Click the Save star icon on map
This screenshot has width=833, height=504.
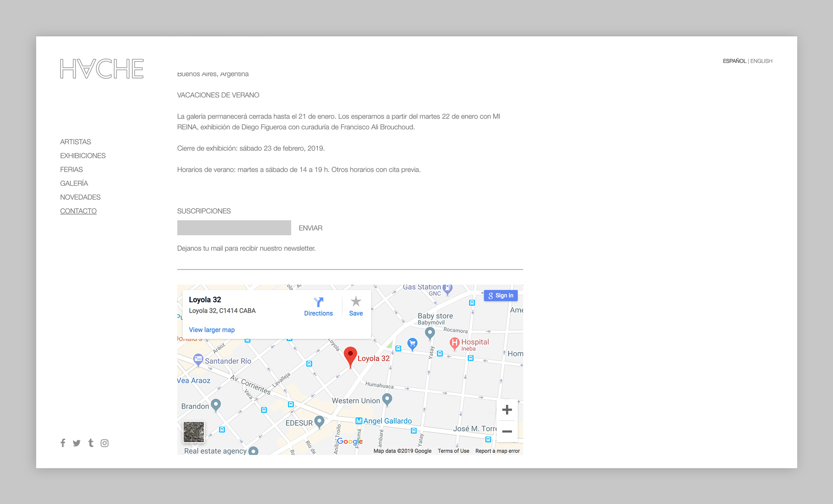click(x=356, y=302)
